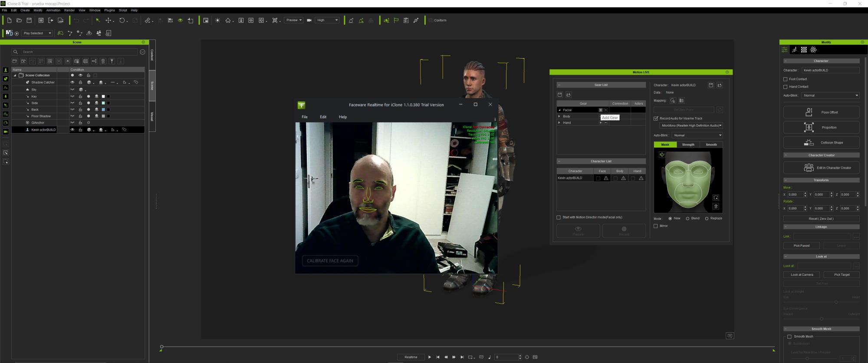Expand the Hand gear row
The height and width of the screenshot is (363, 868).
tap(559, 123)
